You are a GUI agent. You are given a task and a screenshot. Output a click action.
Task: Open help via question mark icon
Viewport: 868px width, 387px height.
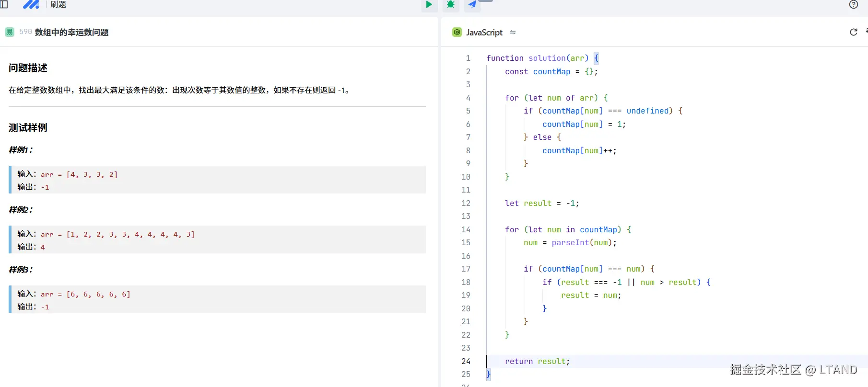[853, 5]
